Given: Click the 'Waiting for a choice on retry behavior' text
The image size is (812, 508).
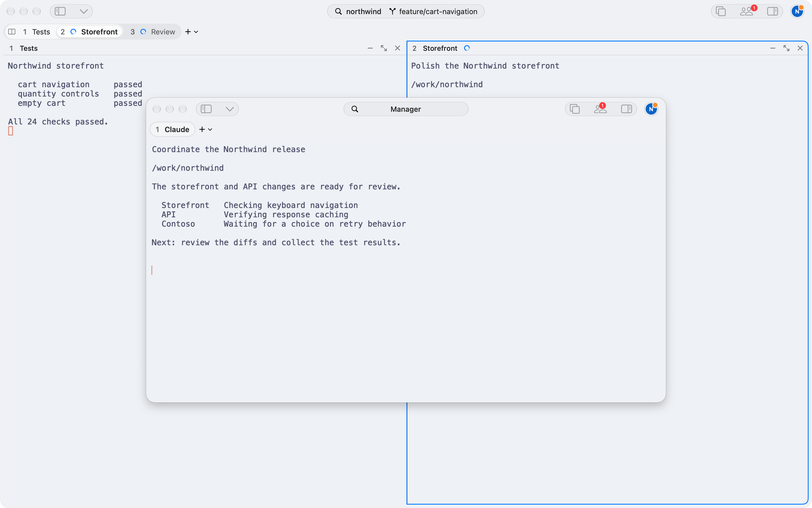Looking at the screenshot, I should point(315,224).
